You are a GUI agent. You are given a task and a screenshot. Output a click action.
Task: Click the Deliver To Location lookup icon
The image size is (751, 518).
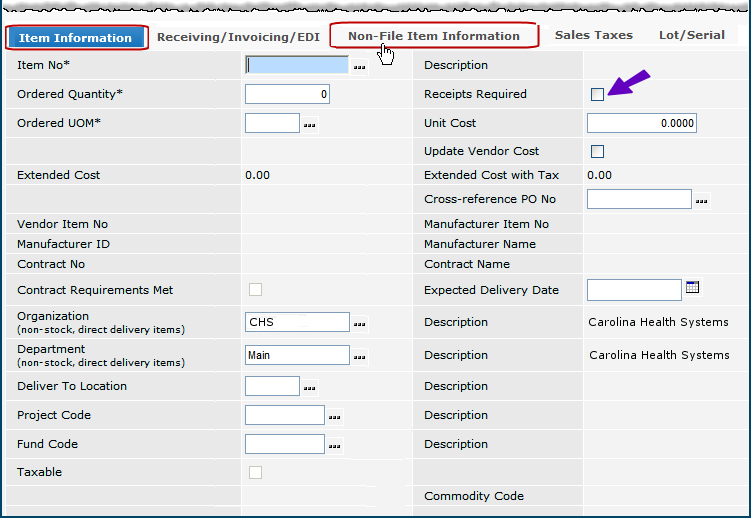(309, 388)
